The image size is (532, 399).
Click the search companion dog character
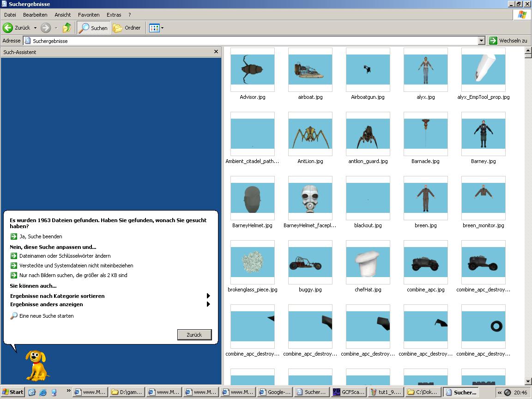(x=36, y=366)
